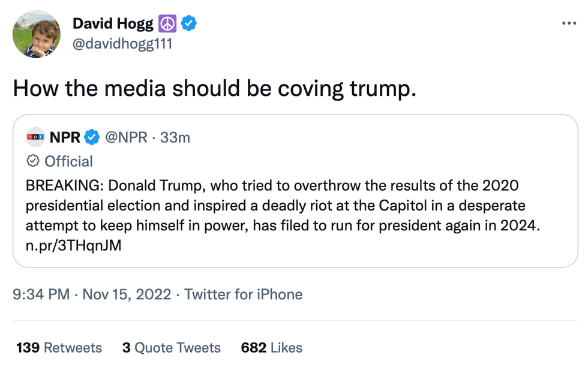Screen dimensions: 588x370
Task: Select the @davidhogg111 handle
Action: (122, 44)
